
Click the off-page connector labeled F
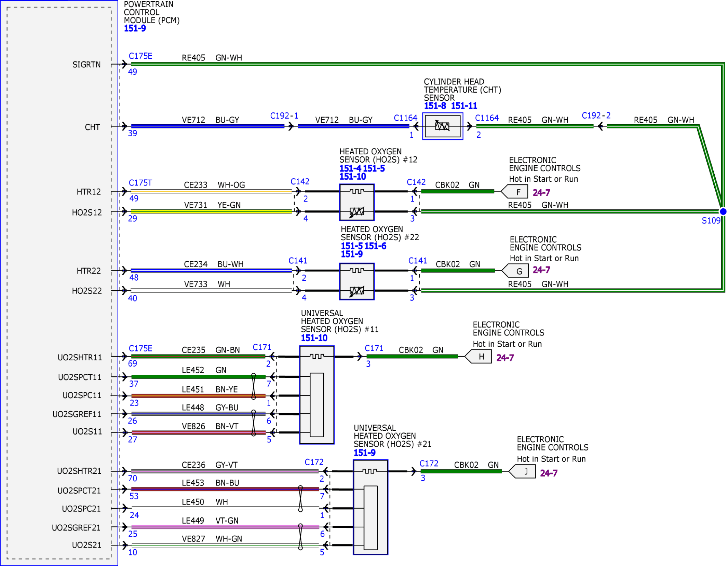pyautogui.click(x=514, y=192)
